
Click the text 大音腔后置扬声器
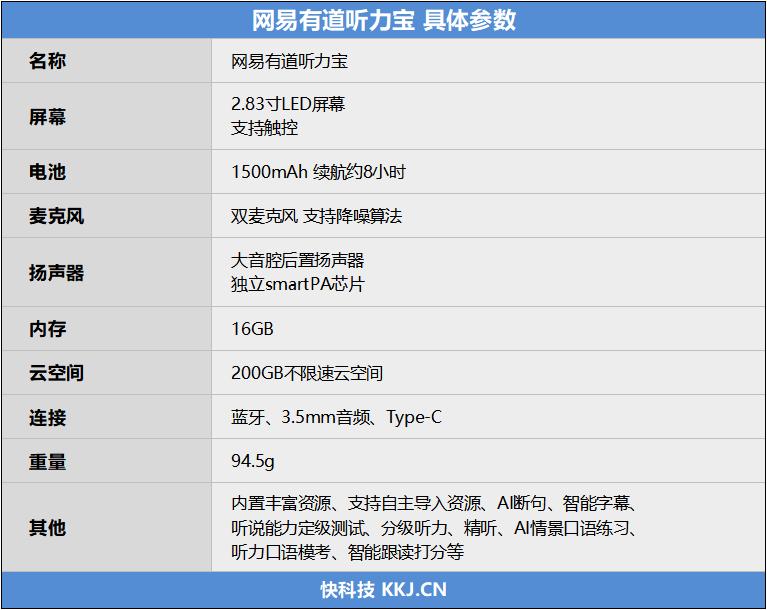pos(297,260)
